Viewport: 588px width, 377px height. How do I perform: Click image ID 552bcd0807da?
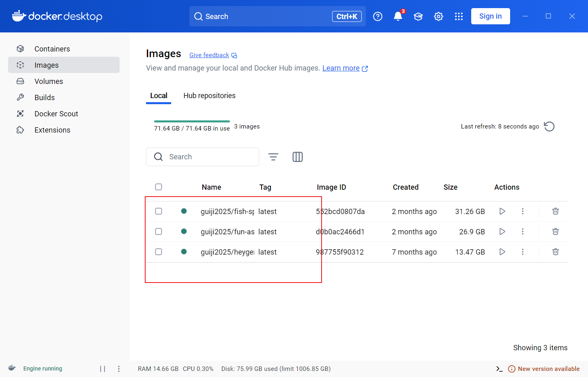340,212
